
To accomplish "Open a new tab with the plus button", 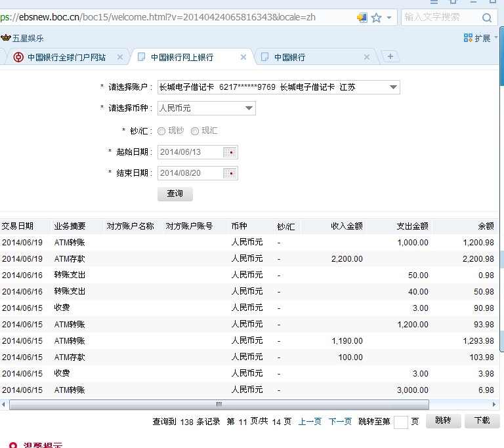I will tap(390, 57).
